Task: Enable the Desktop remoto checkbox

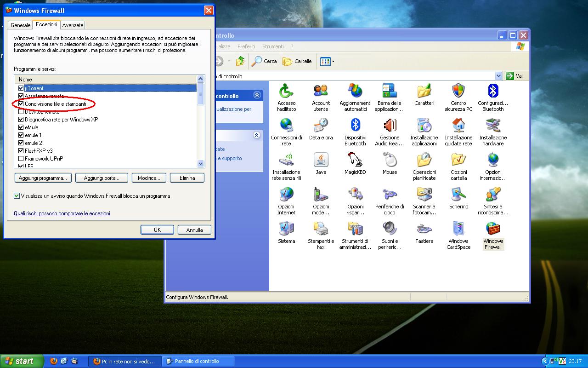Action: pos(21,111)
